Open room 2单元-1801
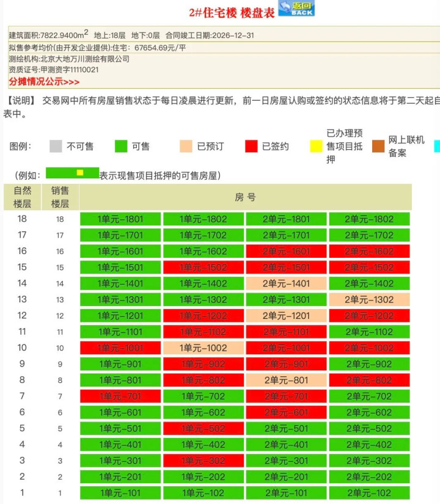This screenshot has height=504, width=440. (x=286, y=219)
